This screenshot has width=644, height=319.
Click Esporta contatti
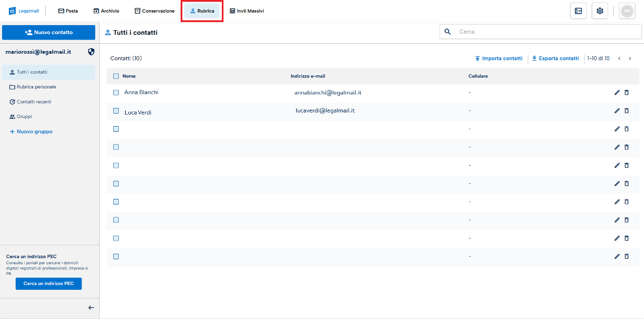coord(555,58)
